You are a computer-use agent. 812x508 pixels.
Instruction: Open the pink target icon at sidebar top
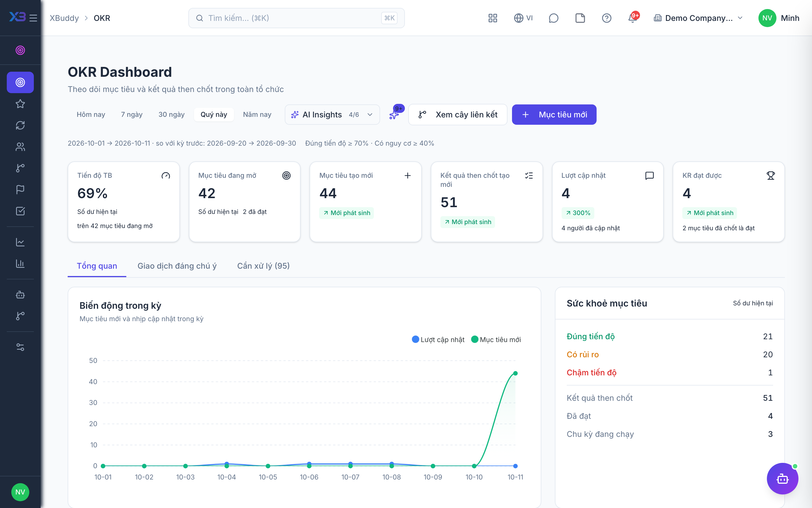point(20,50)
